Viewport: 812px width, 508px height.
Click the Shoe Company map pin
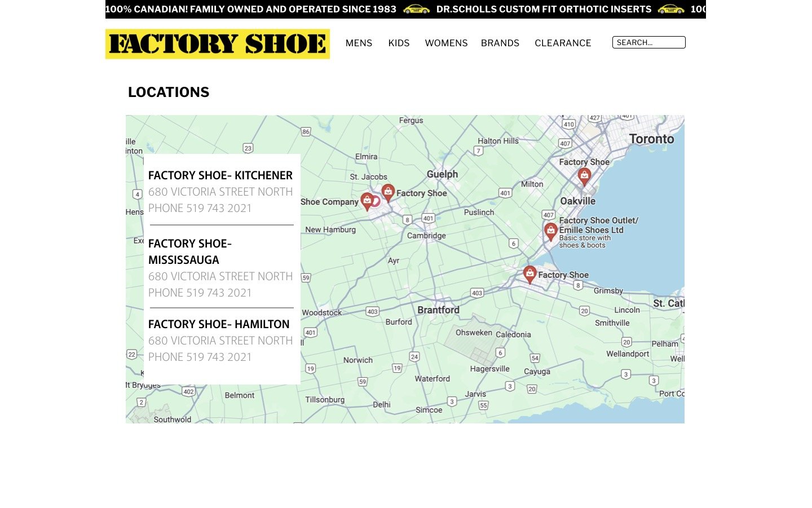point(367,202)
